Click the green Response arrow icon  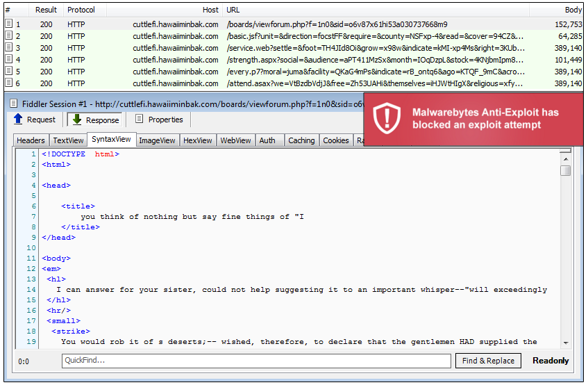[77, 120]
